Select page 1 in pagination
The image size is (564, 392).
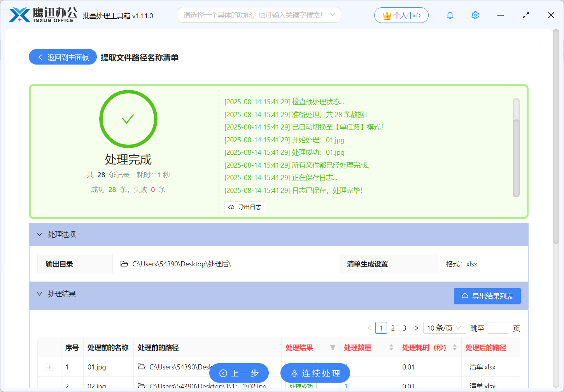381,328
